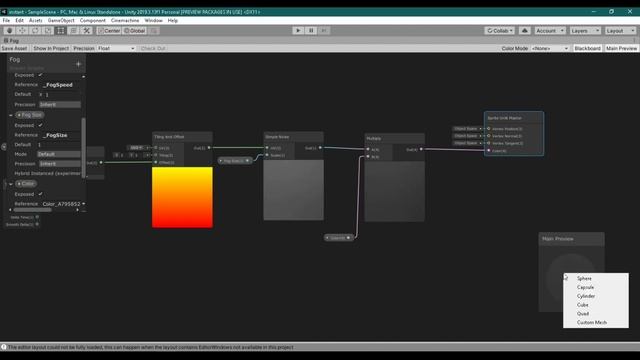Screen dimensions: 640x360
Task: Switch to the Fog shader graph tab
Action: [x=11, y=41]
